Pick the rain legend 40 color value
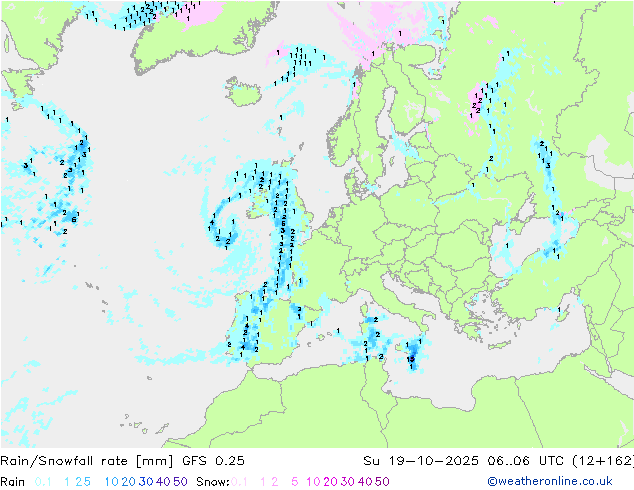The width and height of the screenshot is (634, 490). 163,482
